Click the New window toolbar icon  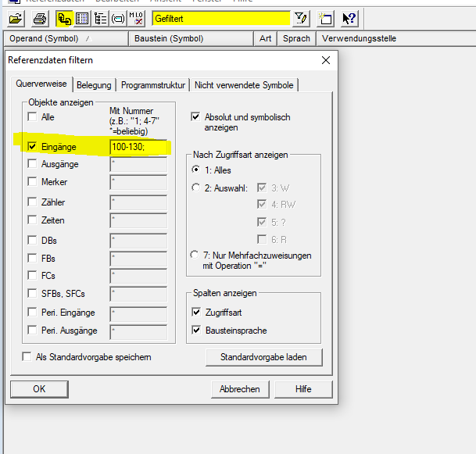click(x=325, y=19)
